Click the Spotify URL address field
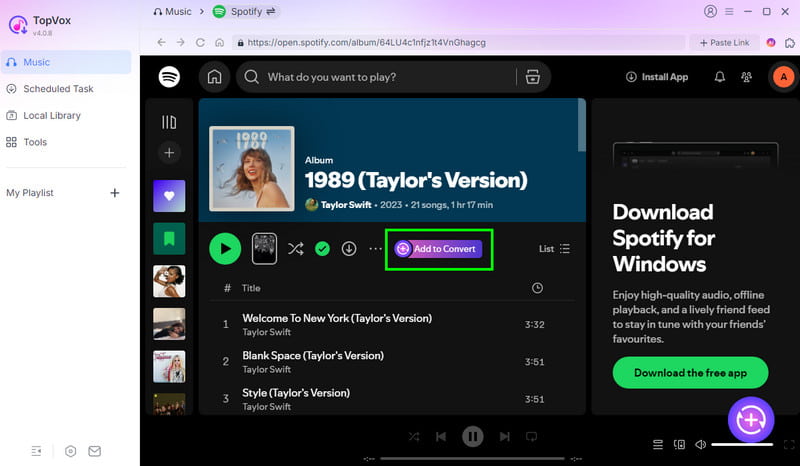 tap(458, 42)
